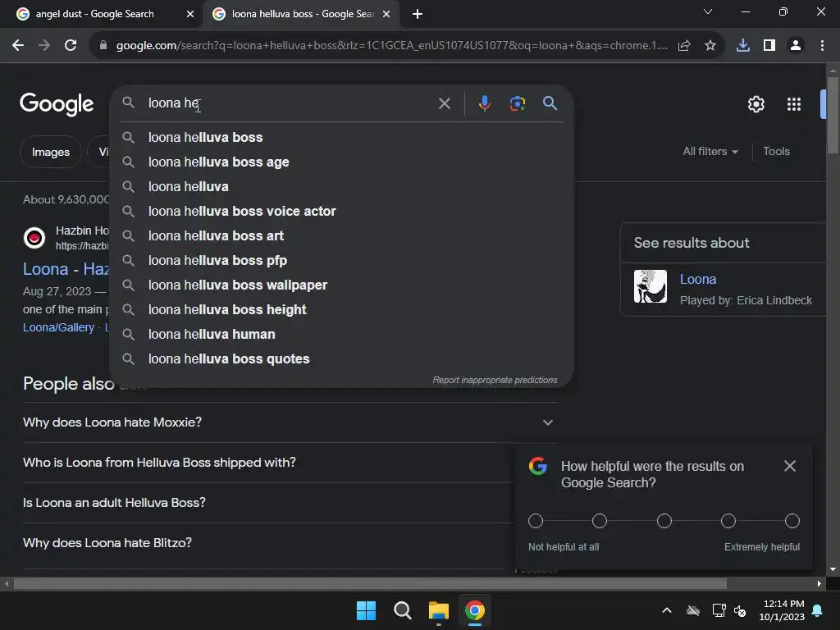The image size is (840, 630).
Task: Submit search with magnifier button
Action: [x=550, y=103]
